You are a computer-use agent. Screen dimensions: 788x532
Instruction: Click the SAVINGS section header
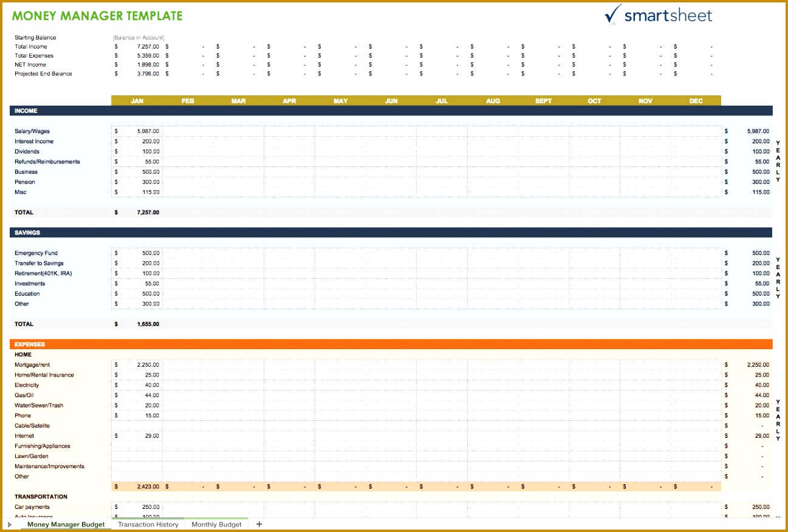[391, 233]
